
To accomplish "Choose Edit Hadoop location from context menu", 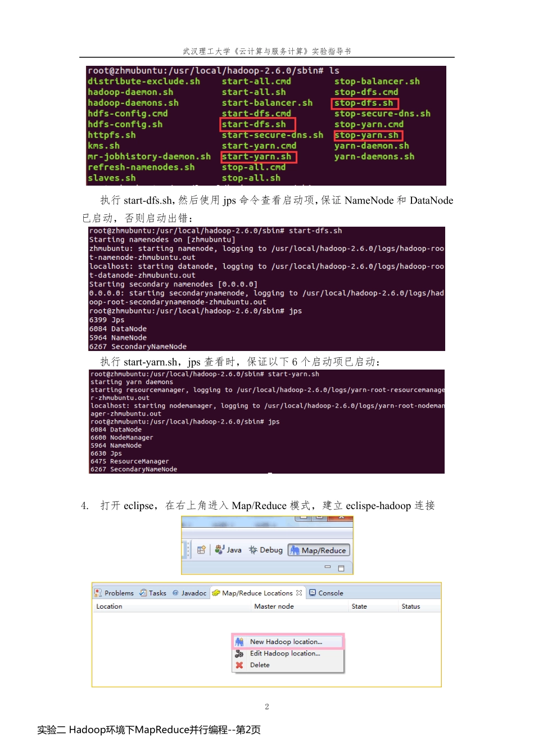I will click(287, 654).
